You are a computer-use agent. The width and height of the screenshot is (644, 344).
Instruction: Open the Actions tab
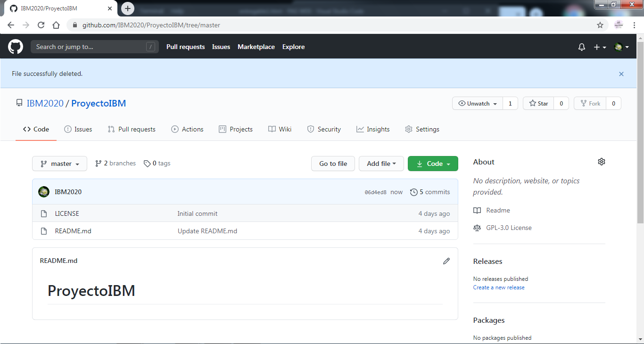click(187, 129)
